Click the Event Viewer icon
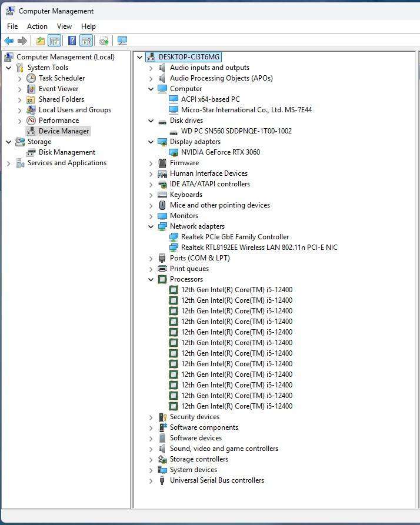The height and width of the screenshot is (525, 420). [31, 89]
